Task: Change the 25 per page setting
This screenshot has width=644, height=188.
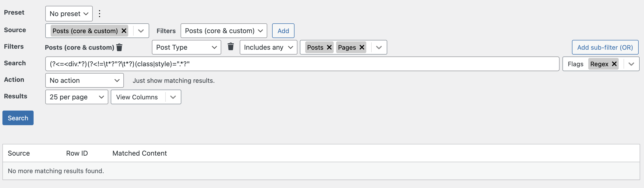Action: coord(76,97)
